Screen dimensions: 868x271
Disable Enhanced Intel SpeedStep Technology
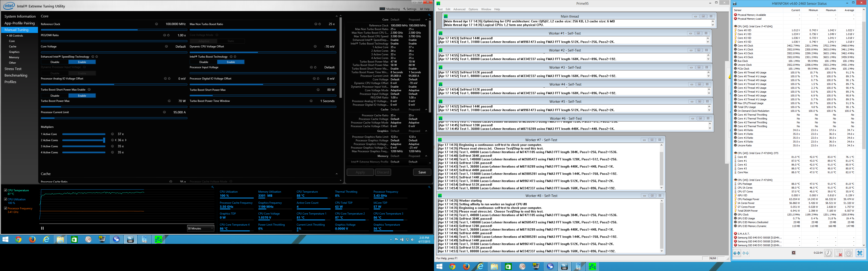tap(54, 62)
